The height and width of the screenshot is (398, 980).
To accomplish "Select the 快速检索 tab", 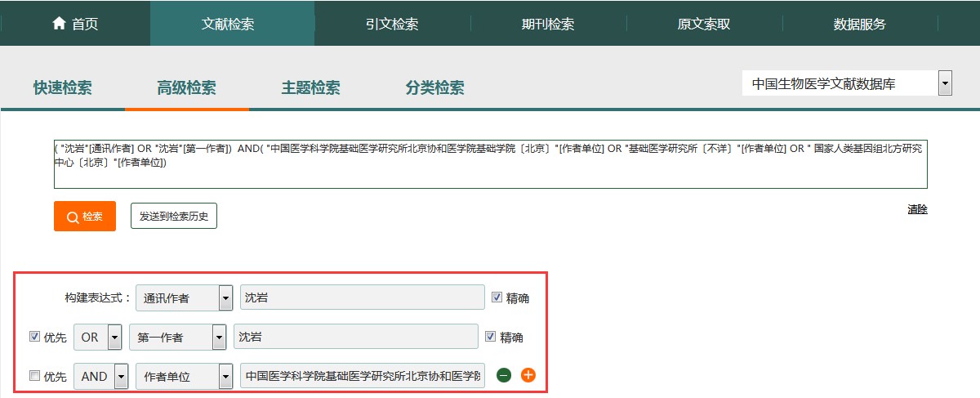I will [62, 88].
